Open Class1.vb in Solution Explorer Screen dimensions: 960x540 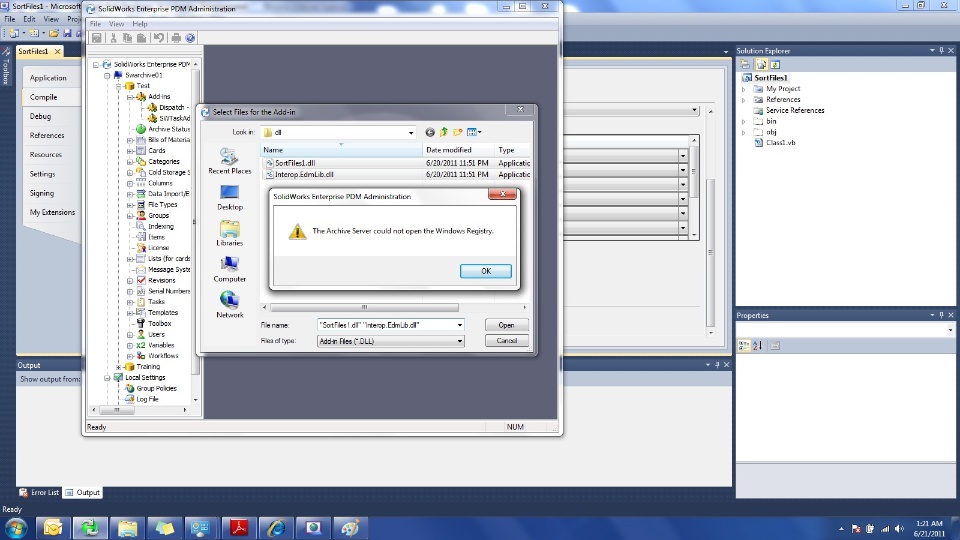tap(781, 143)
